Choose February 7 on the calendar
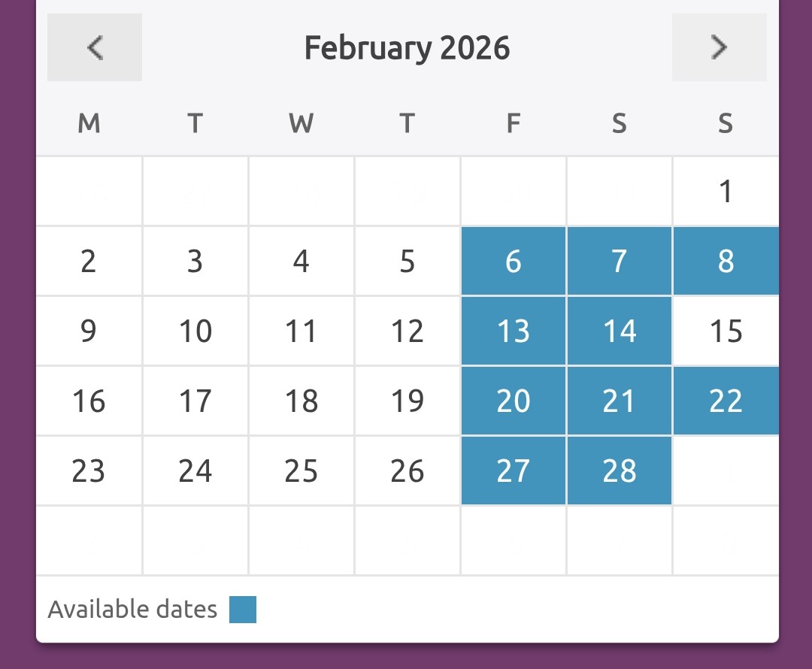The image size is (812, 669). tap(620, 262)
